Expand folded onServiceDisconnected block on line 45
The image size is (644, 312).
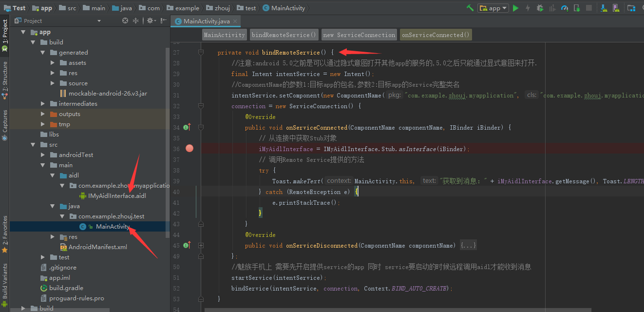pyautogui.click(x=200, y=245)
